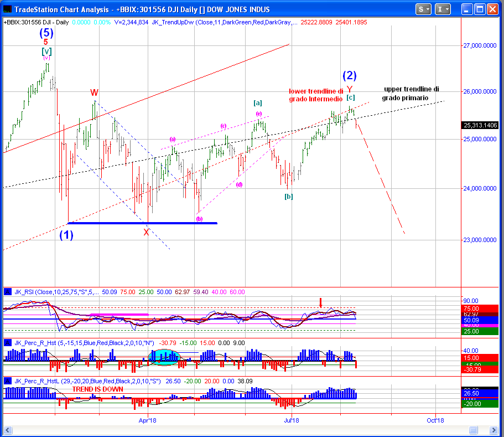Click the red 75.00 RSI axis tag

coord(480,309)
